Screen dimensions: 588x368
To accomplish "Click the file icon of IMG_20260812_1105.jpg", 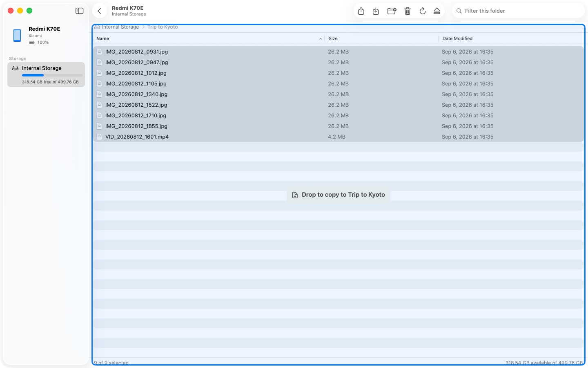I will coord(99,84).
